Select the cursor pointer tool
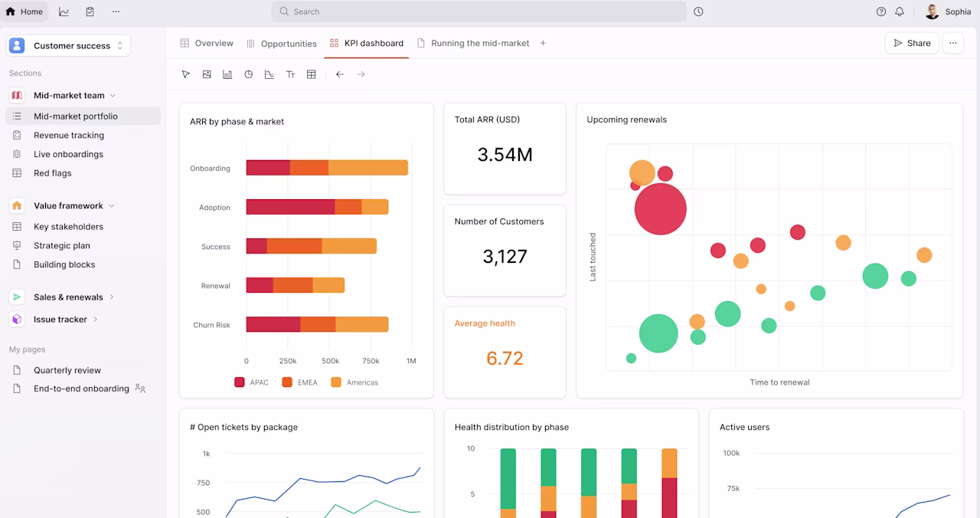This screenshot has width=980, height=518. tap(185, 74)
